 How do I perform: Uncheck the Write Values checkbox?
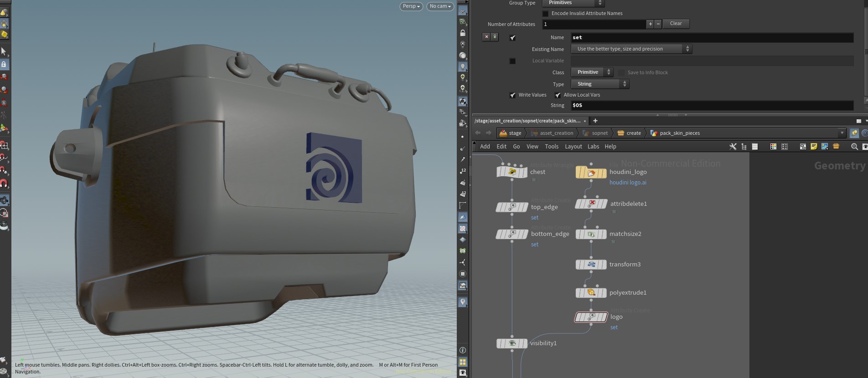coord(512,95)
